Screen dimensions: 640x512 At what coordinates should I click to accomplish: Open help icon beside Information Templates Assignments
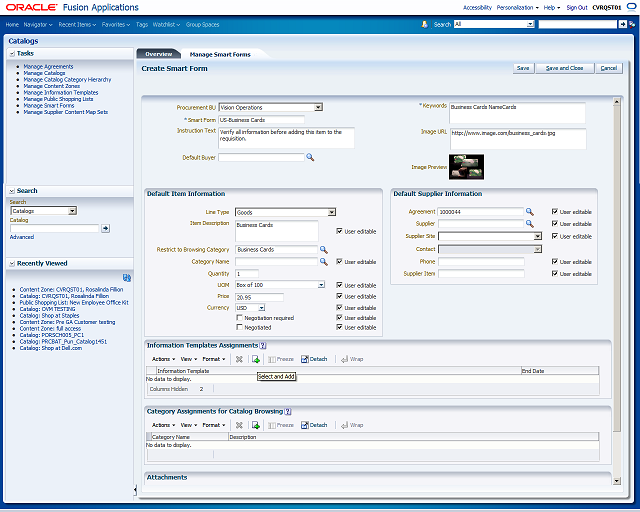[x=263, y=345]
